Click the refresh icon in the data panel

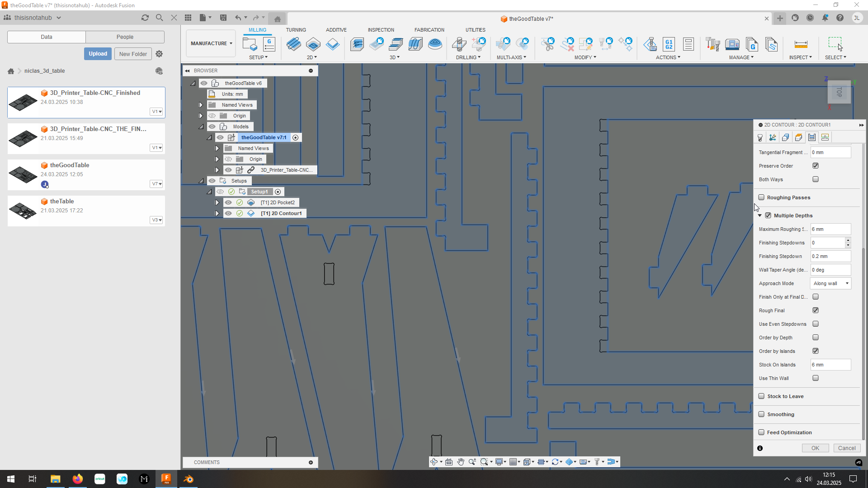(x=145, y=18)
